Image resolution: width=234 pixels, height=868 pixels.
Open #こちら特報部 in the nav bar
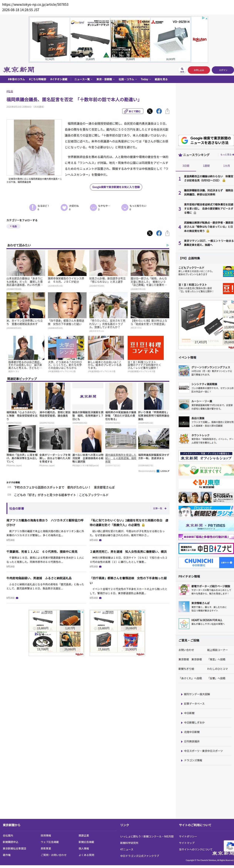[x=38, y=79]
